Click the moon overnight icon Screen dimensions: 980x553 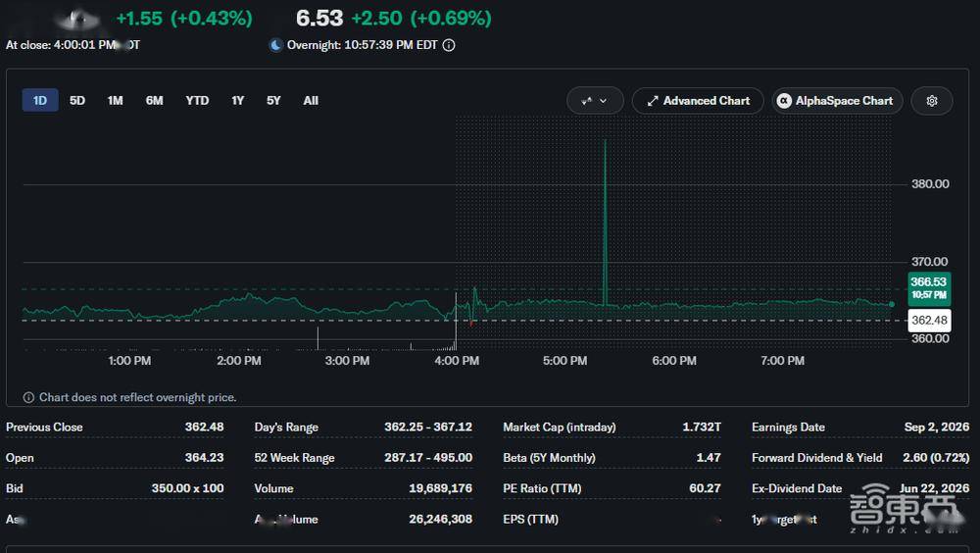(x=275, y=45)
